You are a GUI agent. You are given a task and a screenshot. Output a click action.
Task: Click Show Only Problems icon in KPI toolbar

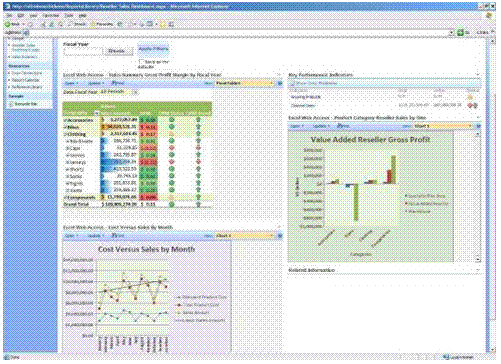(x=293, y=83)
